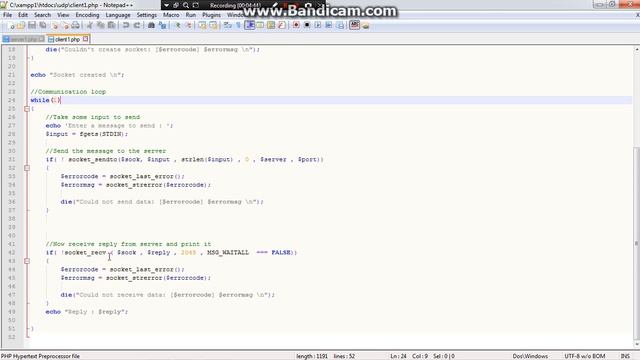Image resolution: width=640 pixels, height=360 pixels.
Task: Open the File menu
Action: point(7,15)
